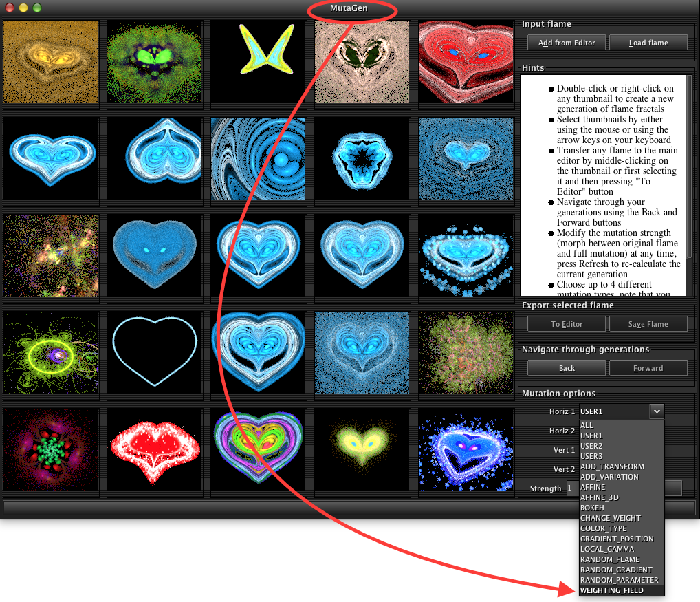Image resolution: width=700 pixels, height=602 pixels.
Task: Go Back one generation
Action: point(567,369)
